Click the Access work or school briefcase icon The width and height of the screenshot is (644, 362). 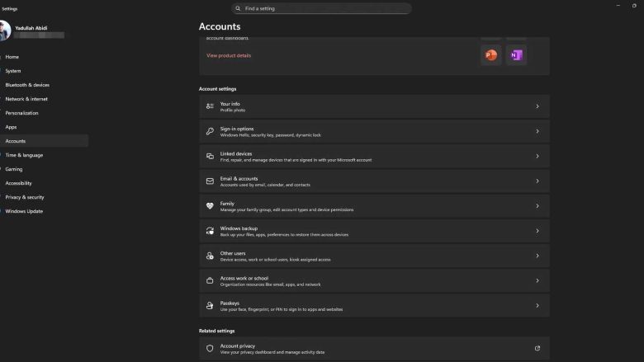tap(210, 280)
